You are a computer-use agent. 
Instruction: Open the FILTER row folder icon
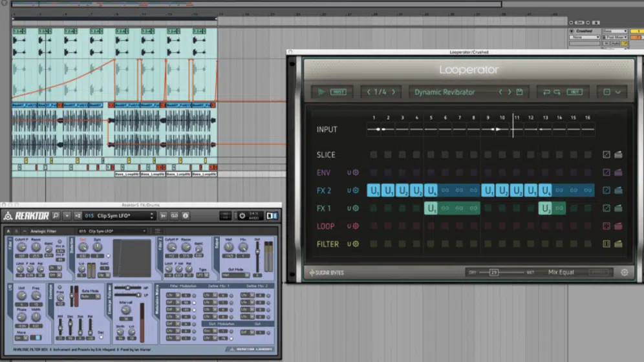[618, 244]
